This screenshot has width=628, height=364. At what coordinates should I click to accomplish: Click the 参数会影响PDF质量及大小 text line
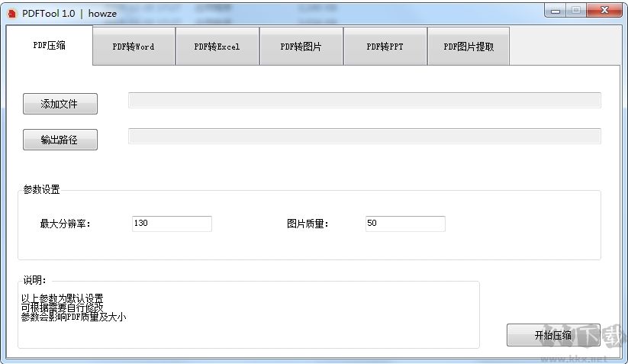coord(74,317)
